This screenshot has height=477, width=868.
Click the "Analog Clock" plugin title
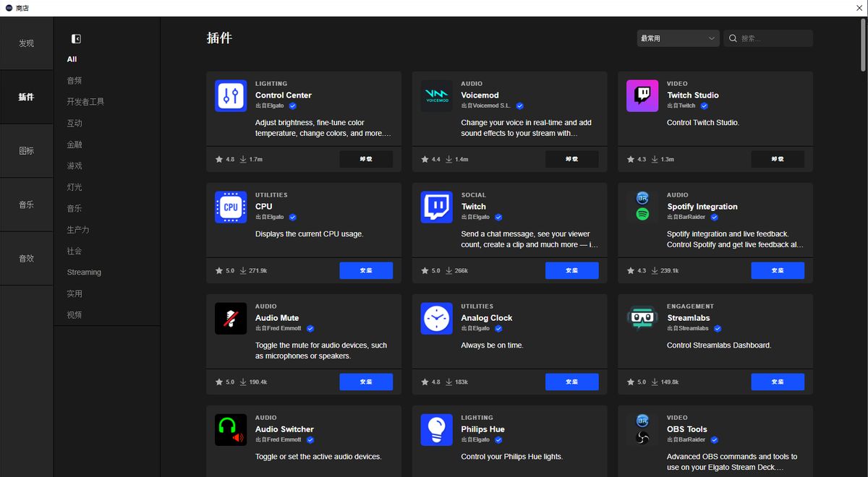487,318
